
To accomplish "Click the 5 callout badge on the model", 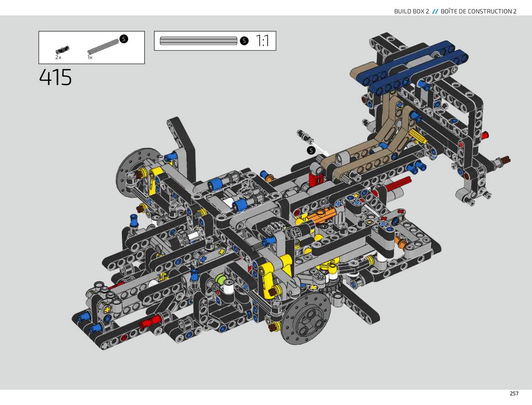I will click(x=311, y=151).
